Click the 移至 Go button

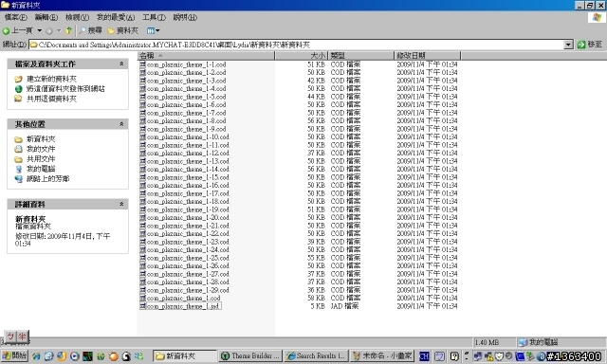590,45
